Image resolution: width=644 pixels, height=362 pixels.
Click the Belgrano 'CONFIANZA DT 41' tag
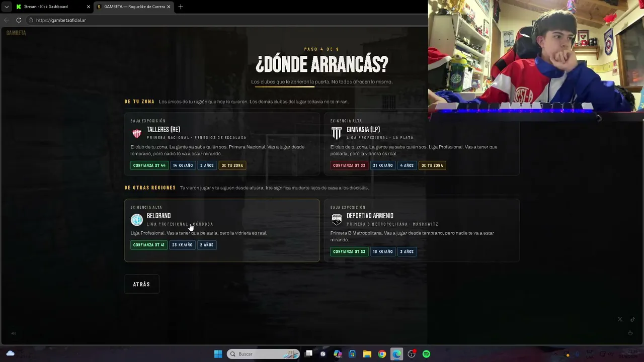click(149, 245)
